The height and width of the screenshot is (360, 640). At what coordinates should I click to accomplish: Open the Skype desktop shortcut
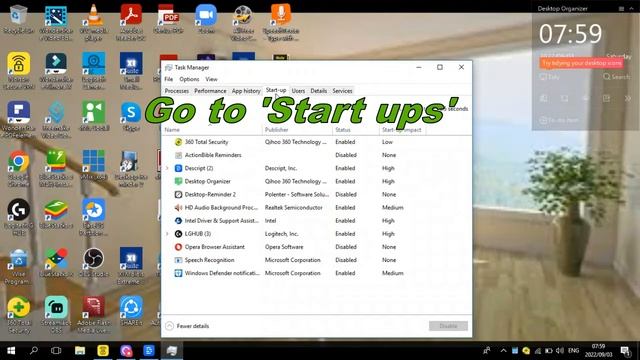(x=131, y=116)
